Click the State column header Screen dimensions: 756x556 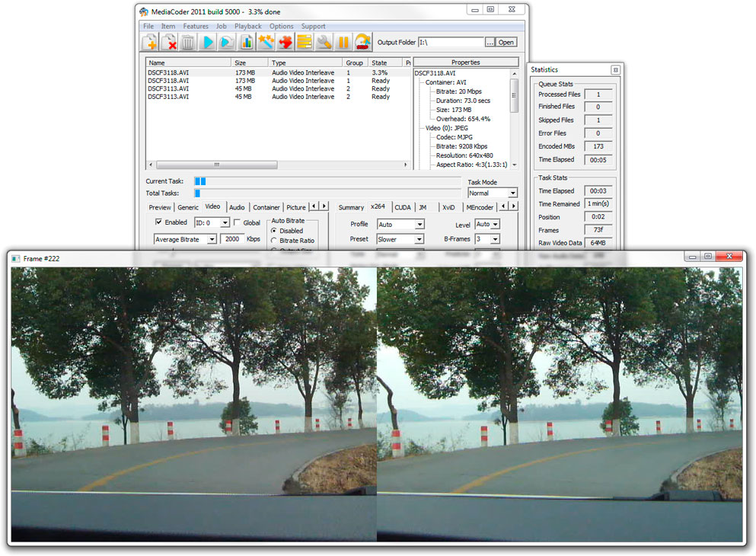pos(384,62)
